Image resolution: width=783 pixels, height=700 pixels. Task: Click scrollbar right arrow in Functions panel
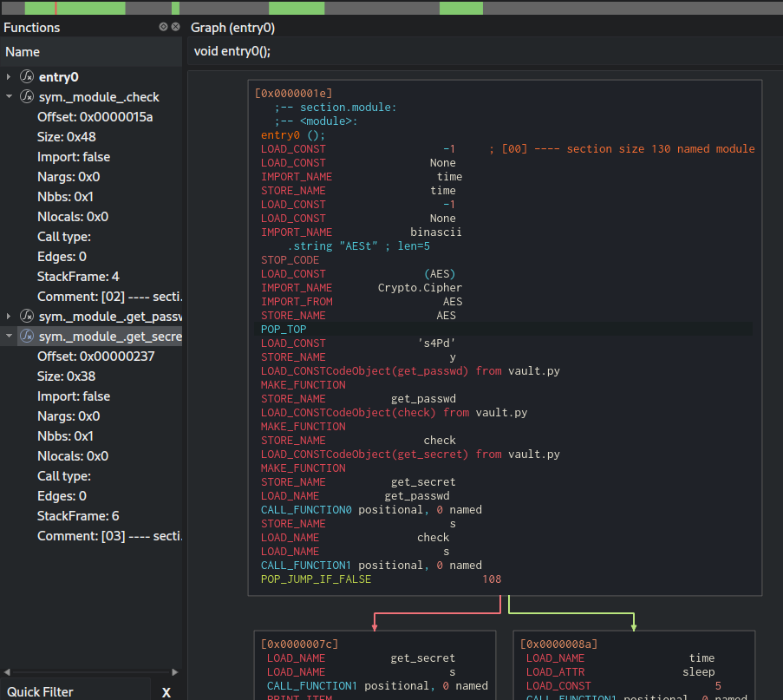[x=175, y=672]
